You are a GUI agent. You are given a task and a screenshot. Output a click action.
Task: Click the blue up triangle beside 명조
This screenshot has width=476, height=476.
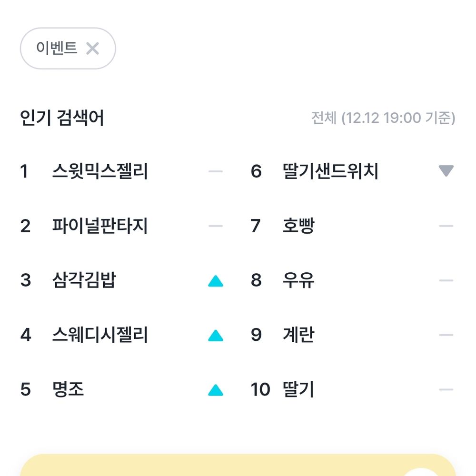click(x=216, y=391)
